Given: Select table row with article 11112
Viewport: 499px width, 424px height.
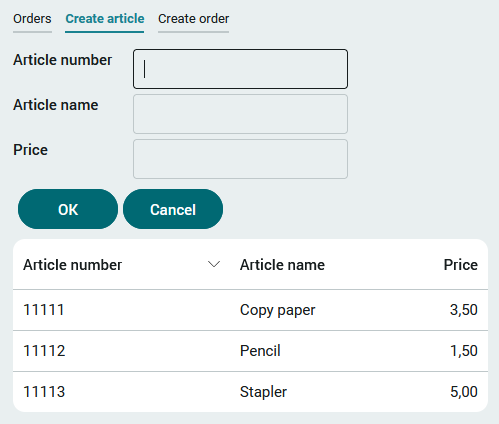Looking at the screenshot, I should pos(250,351).
